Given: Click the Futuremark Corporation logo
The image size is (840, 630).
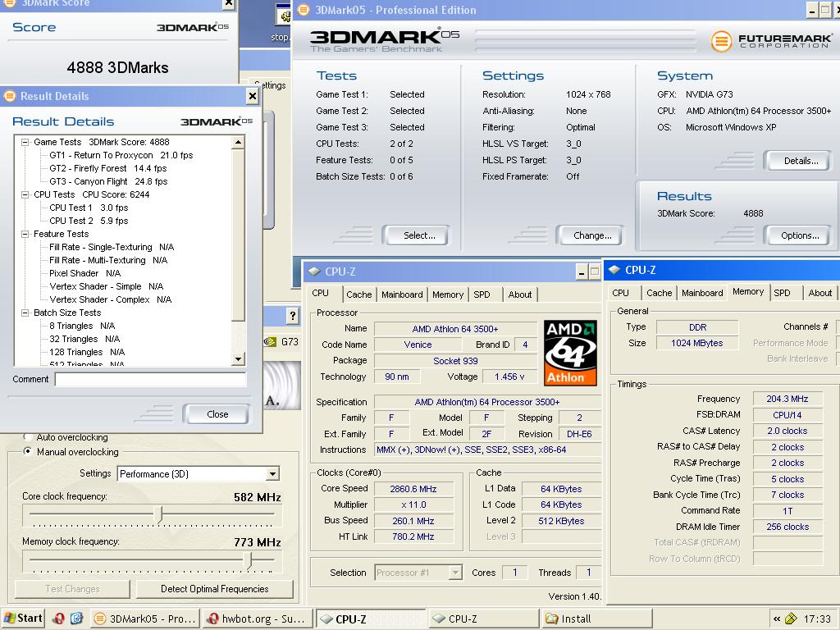Looking at the screenshot, I should pyautogui.click(x=770, y=41).
